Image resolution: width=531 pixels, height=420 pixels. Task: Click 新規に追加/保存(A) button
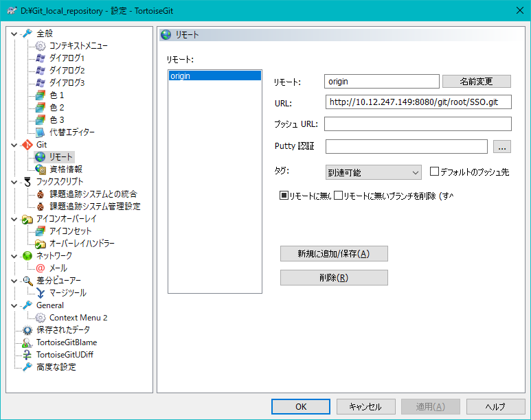[334, 253]
